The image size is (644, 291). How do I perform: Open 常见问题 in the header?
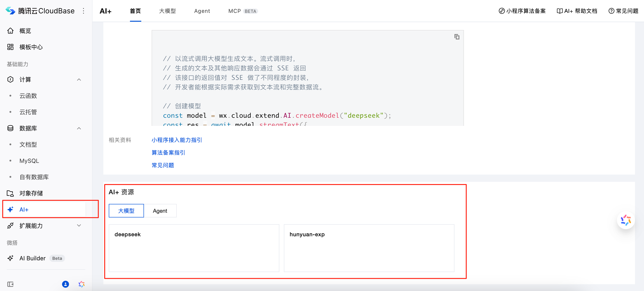[x=623, y=11]
